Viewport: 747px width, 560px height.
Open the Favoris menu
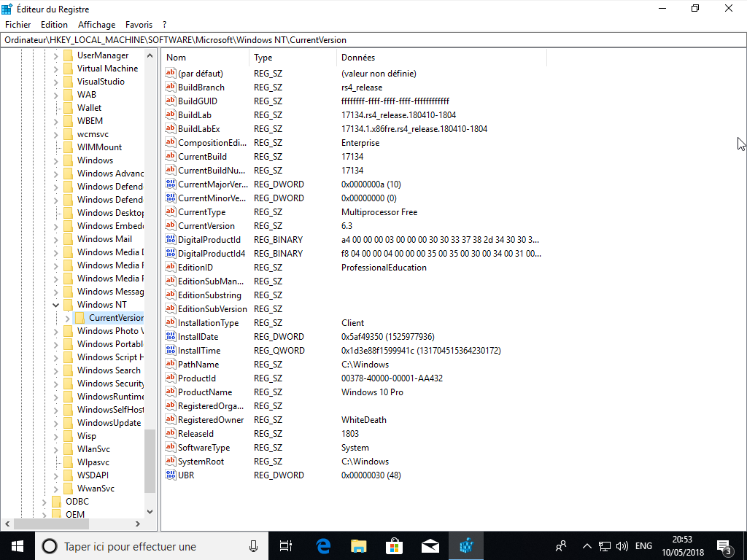pyautogui.click(x=139, y=25)
